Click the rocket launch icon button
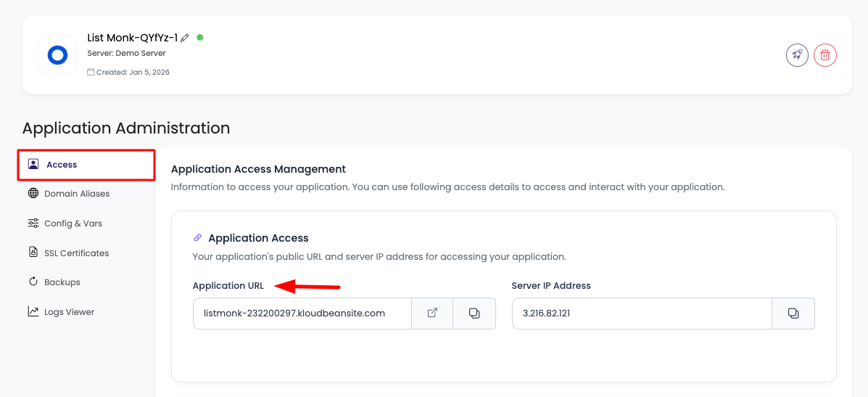Image resolution: width=868 pixels, height=397 pixels. (x=797, y=55)
